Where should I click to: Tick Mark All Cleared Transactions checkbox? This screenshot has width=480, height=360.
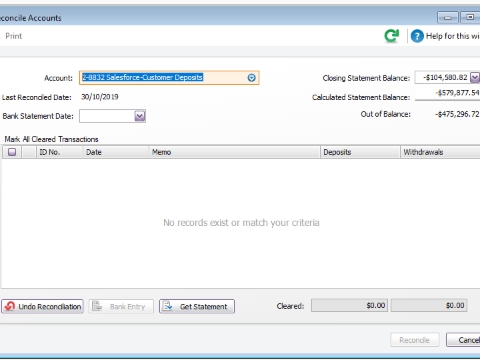(12, 152)
